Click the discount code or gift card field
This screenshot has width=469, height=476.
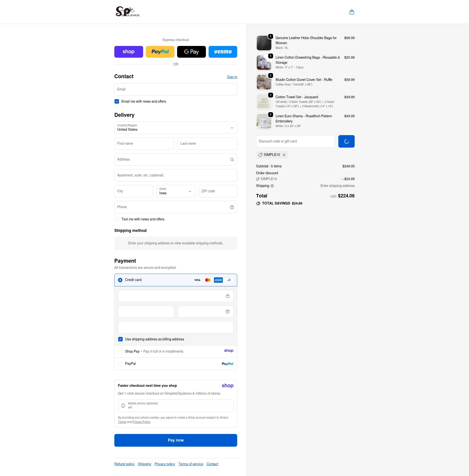pyautogui.click(x=295, y=141)
